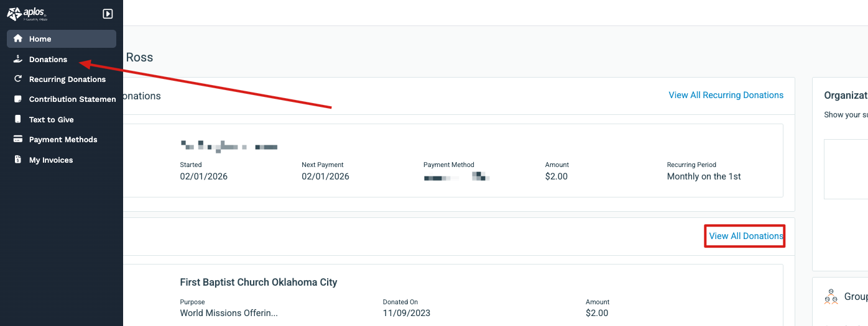868x326 pixels.
Task: Open View All Recurring Donations link
Action: coord(726,95)
